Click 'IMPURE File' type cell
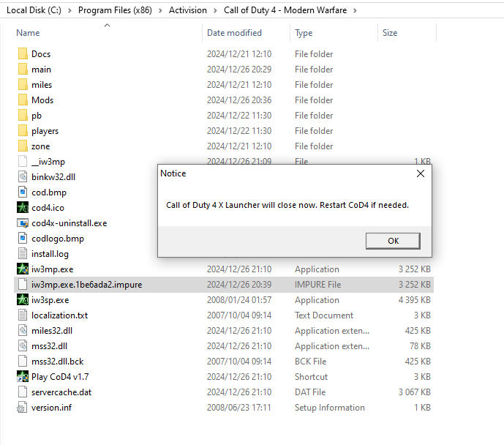The width and height of the screenshot is (504, 445). (x=318, y=285)
